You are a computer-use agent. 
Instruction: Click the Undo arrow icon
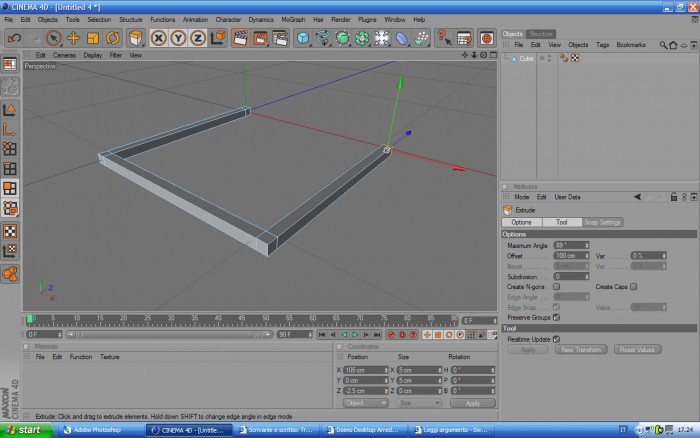pos(13,38)
